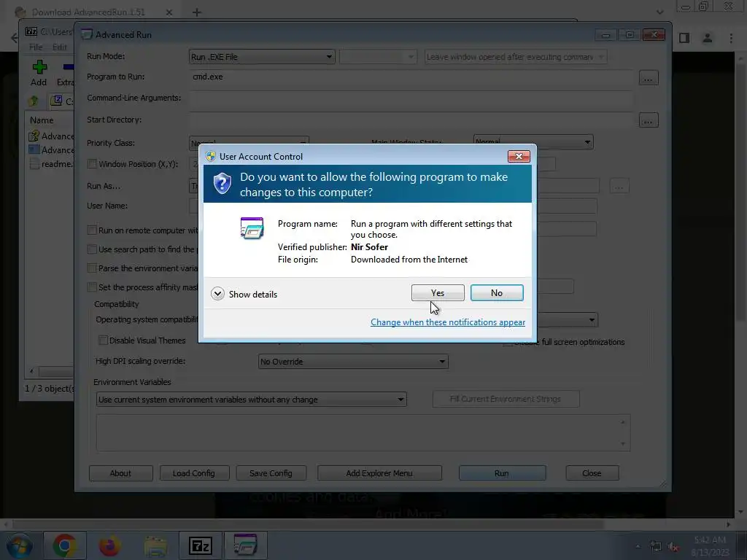
Task: Click Load Config button
Action: [194, 473]
